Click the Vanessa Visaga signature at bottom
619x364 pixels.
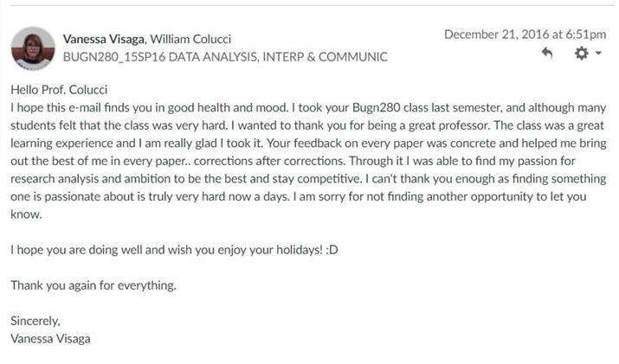(49, 338)
